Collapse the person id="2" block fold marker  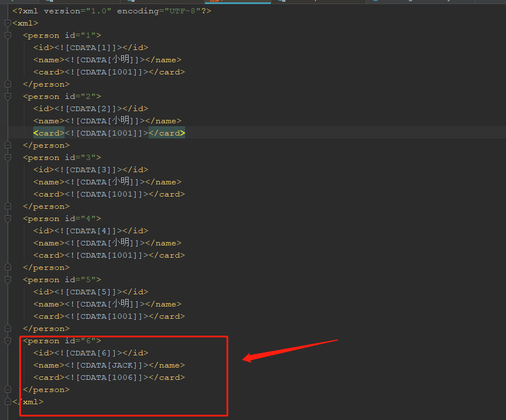point(8,97)
